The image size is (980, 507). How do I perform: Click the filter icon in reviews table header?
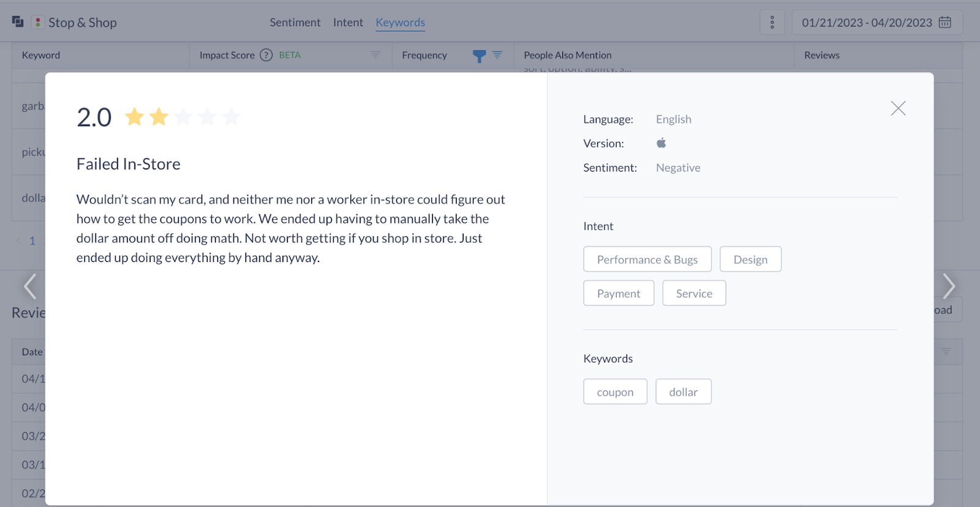click(946, 352)
